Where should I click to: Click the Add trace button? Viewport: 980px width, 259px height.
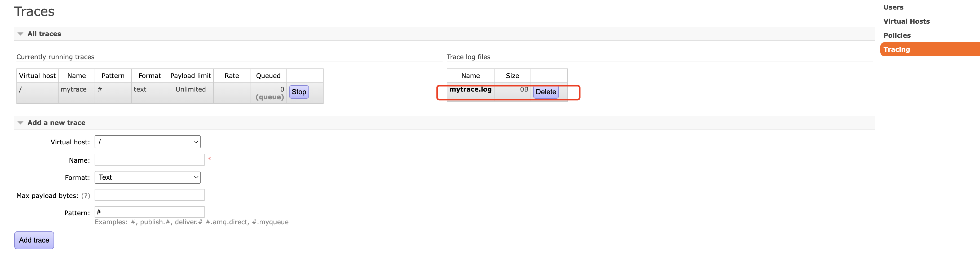click(x=34, y=240)
